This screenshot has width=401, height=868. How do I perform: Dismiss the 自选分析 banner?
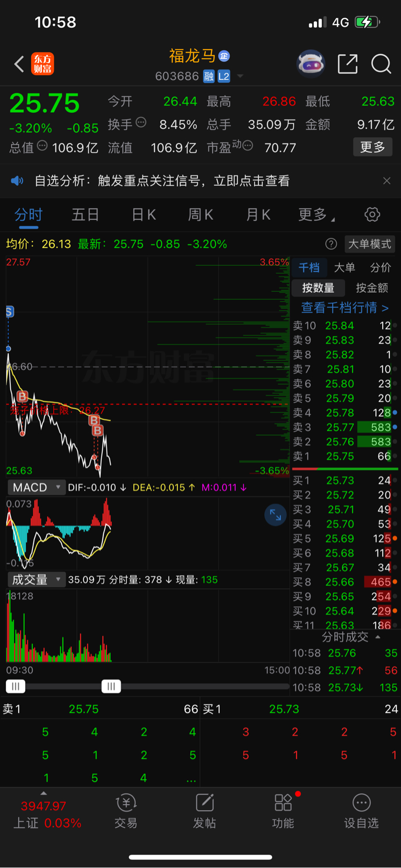[387, 181]
